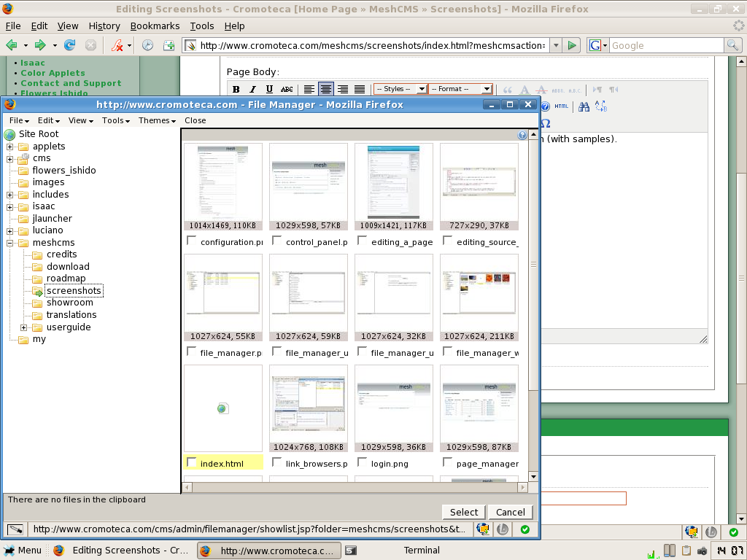The width and height of the screenshot is (747, 560).
Task: Apply underline in page body editor
Action: pyautogui.click(x=269, y=89)
